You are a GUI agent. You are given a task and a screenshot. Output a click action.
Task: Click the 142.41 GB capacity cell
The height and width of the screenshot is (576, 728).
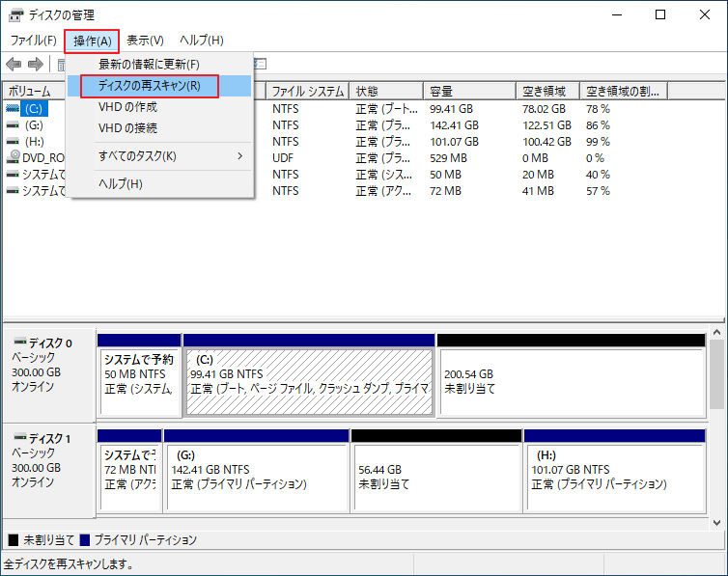(454, 125)
